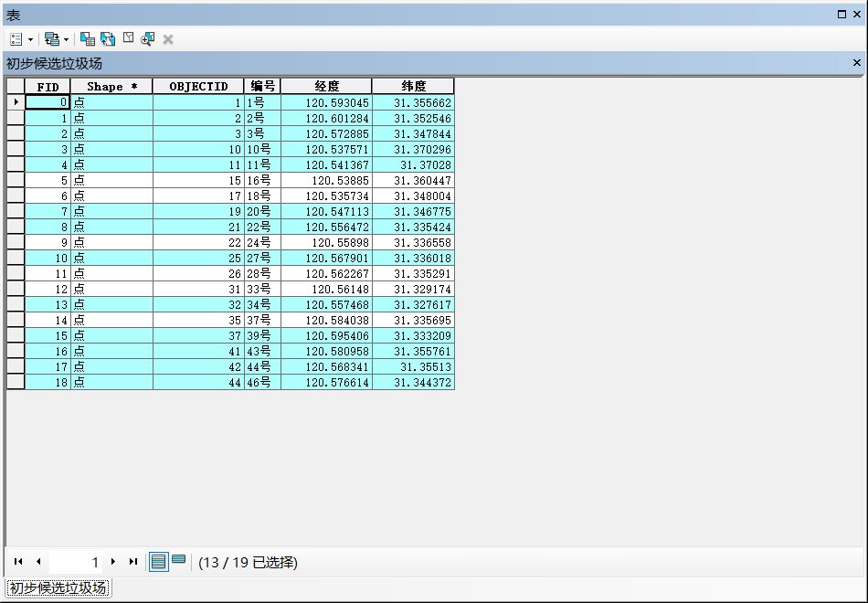Click the Select By Attributes icon
The width and height of the screenshot is (868, 603).
(x=88, y=38)
